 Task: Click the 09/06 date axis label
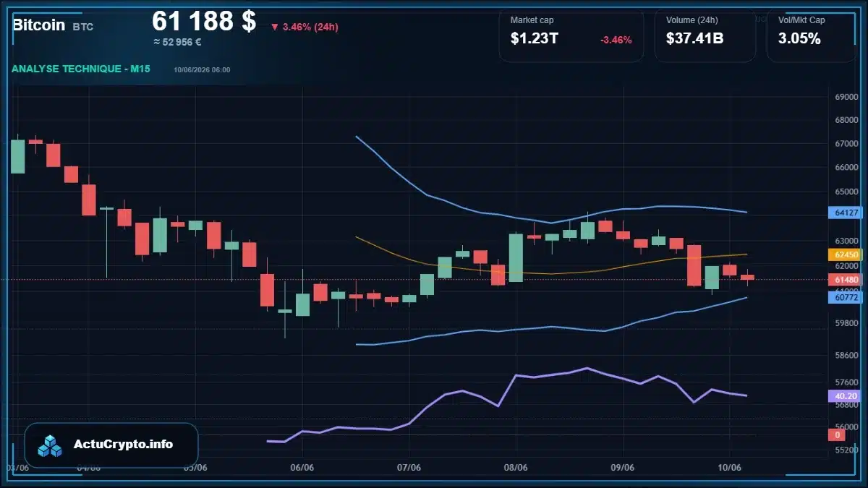(622, 467)
